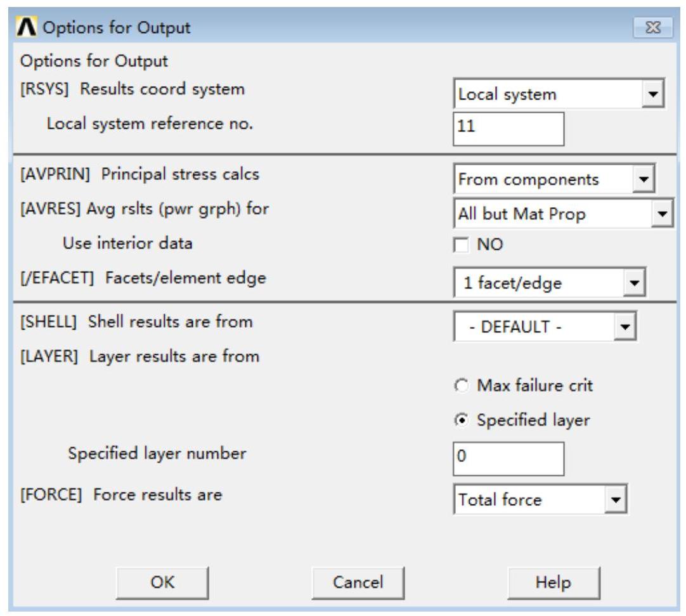Screen dimensions: 686x616
Task: Open the FORCE 'Total force' dropdown
Action: point(614,500)
